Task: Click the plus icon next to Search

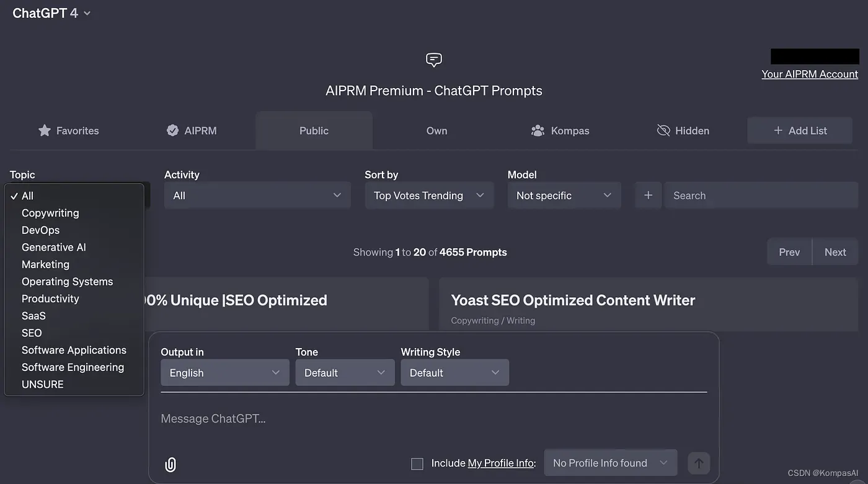Action: 648,195
